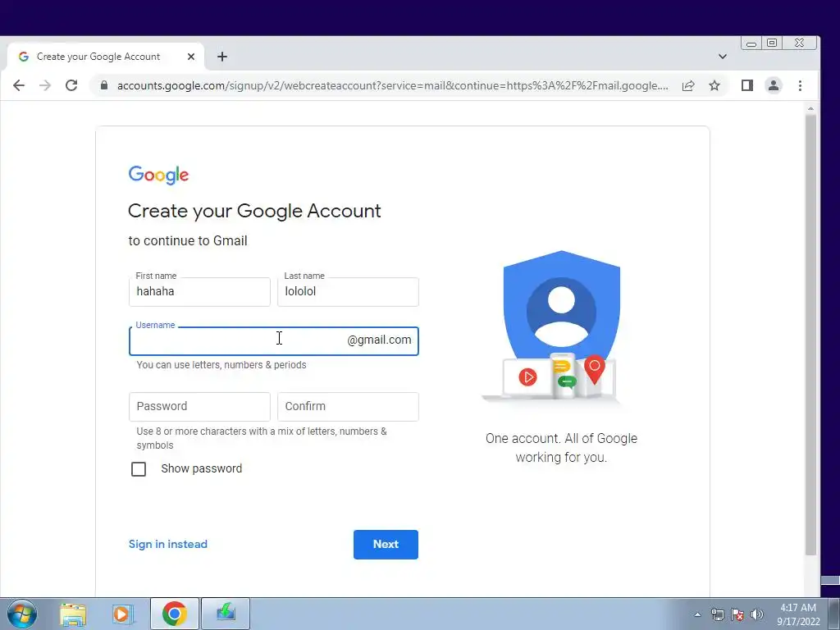Click the network tray icon
Screen dimensions: 840x630
click(717, 614)
